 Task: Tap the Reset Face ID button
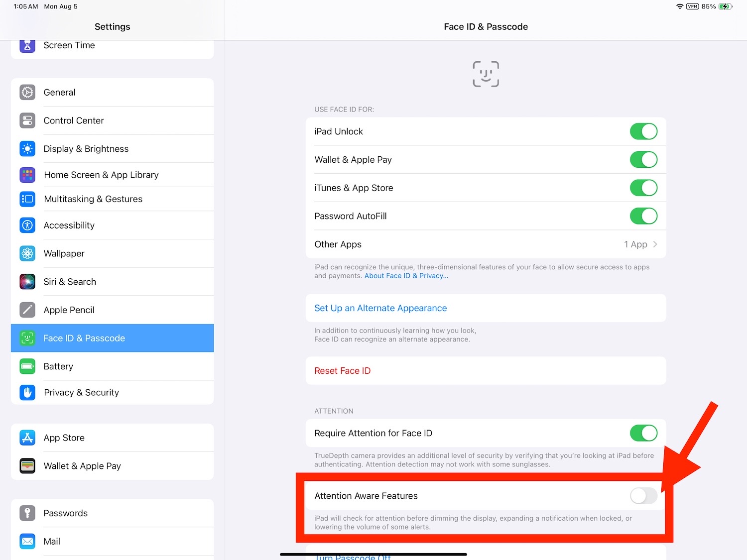[343, 371]
